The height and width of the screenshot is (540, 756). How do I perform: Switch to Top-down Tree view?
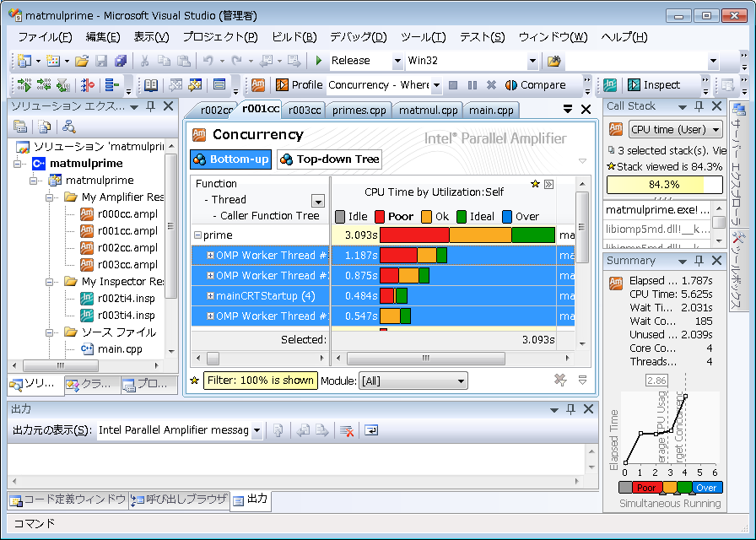tap(330, 159)
